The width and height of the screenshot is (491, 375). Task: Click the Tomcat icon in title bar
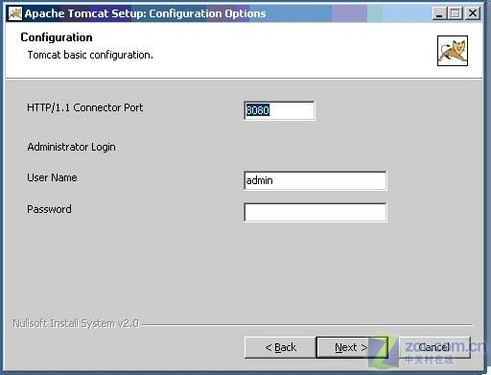pyautogui.click(x=15, y=13)
